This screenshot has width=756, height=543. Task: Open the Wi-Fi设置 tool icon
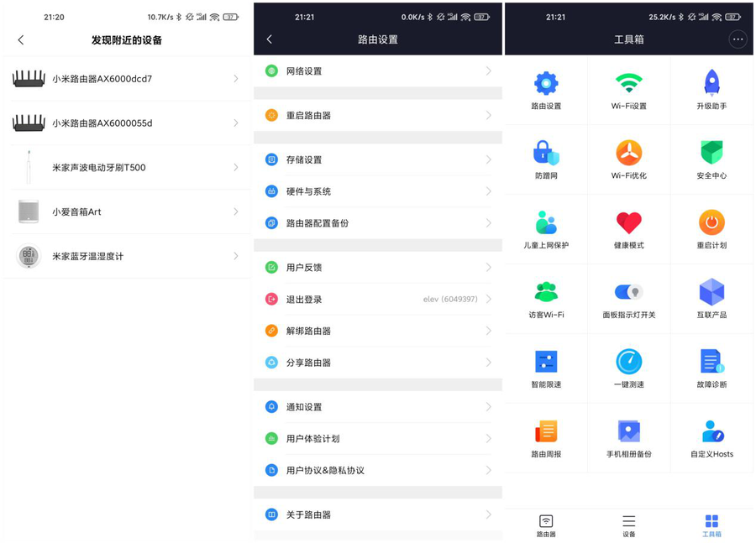[628, 85]
